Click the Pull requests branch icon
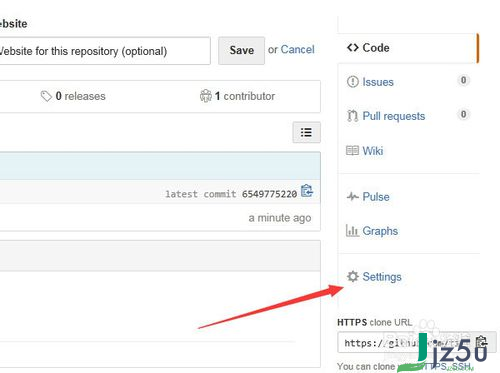This screenshot has width=500, height=373. [352, 116]
